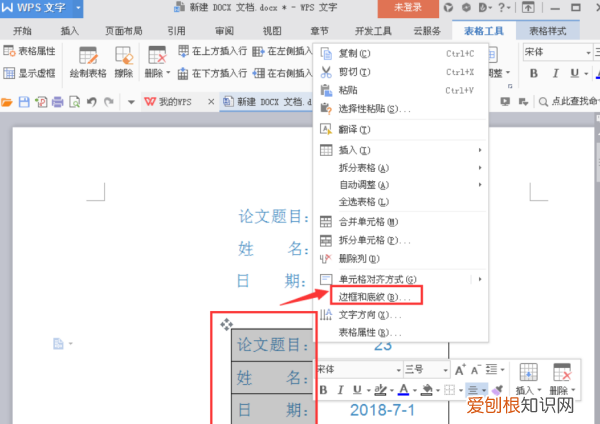600x424 pixels.
Task: Choose 选择性粘贴(S) from context menu
Action: click(401, 109)
